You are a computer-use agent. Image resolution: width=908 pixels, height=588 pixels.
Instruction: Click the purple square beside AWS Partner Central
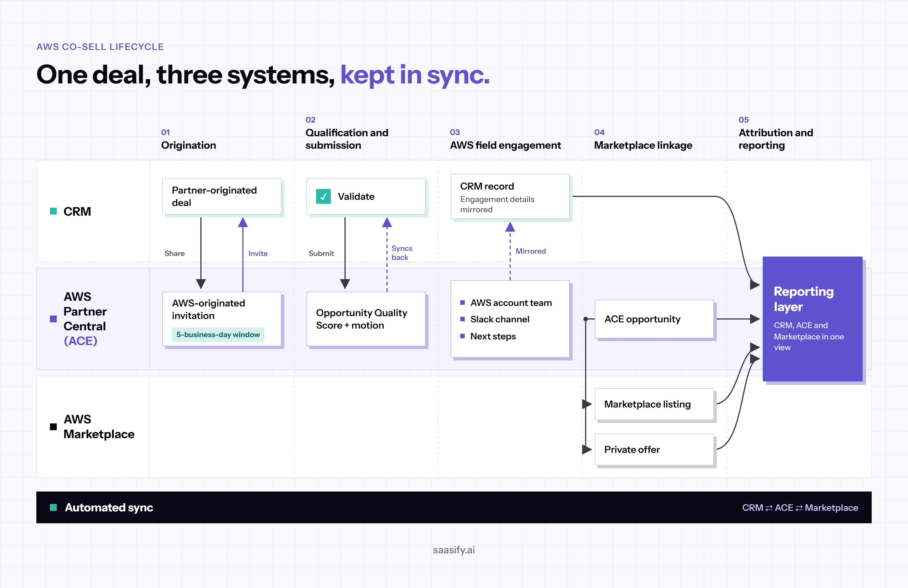[x=53, y=319]
